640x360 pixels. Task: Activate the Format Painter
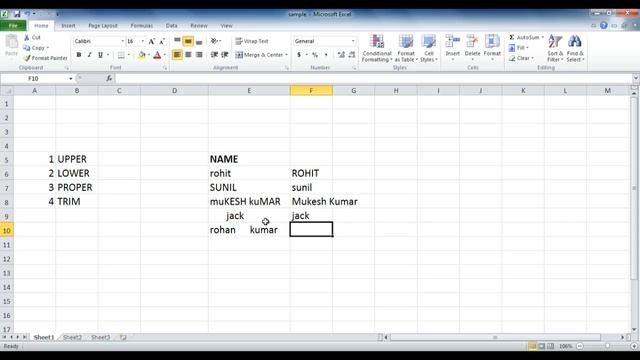pyautogui.click(x=45, y=58)
